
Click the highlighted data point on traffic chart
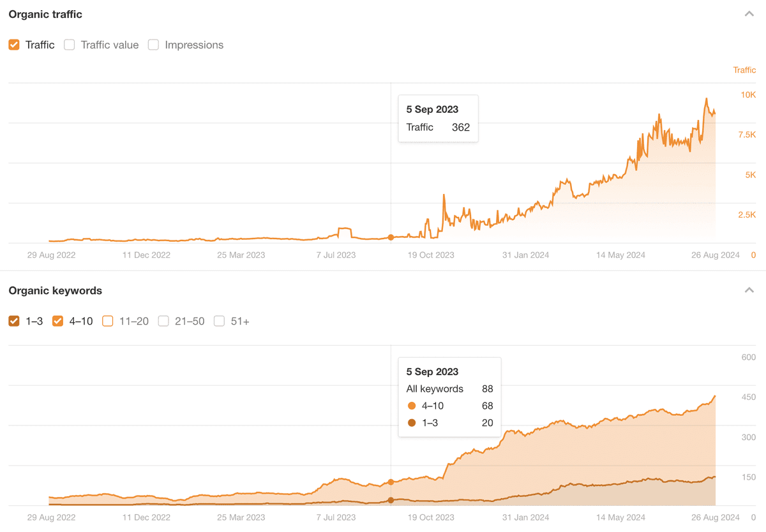click(x=391, y=237)
